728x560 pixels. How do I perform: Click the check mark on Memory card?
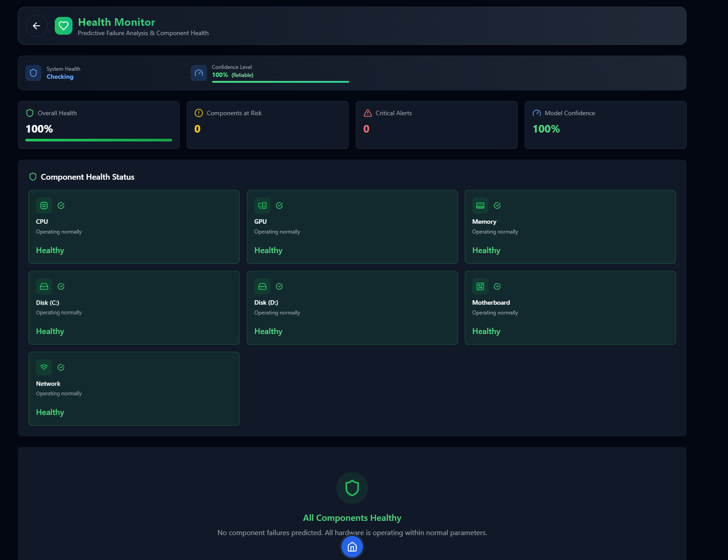497,205
